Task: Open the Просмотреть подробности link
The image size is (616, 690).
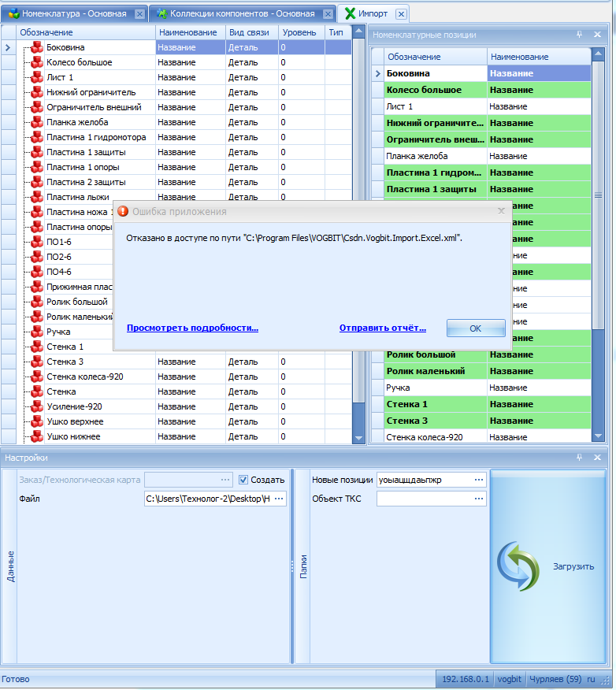Action: pyautogui.click(x=192, y=328)
